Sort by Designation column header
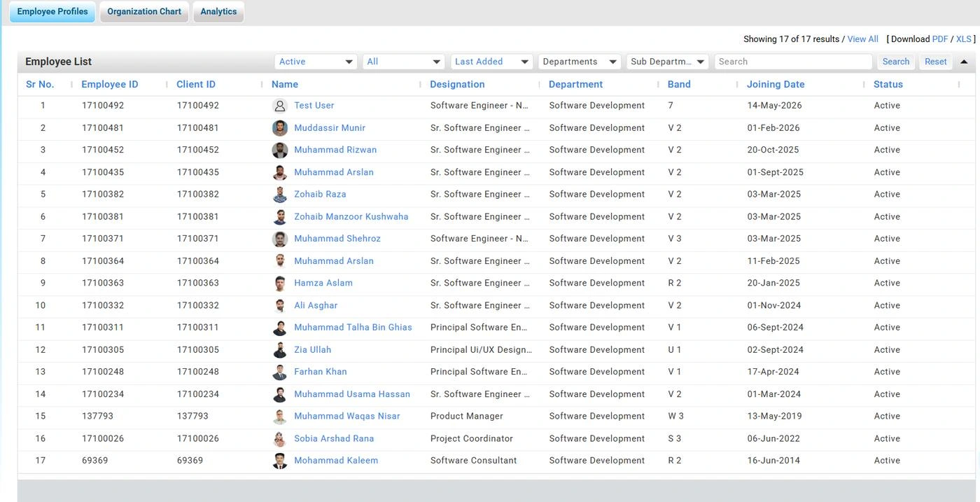 click(x=457, y=84)
